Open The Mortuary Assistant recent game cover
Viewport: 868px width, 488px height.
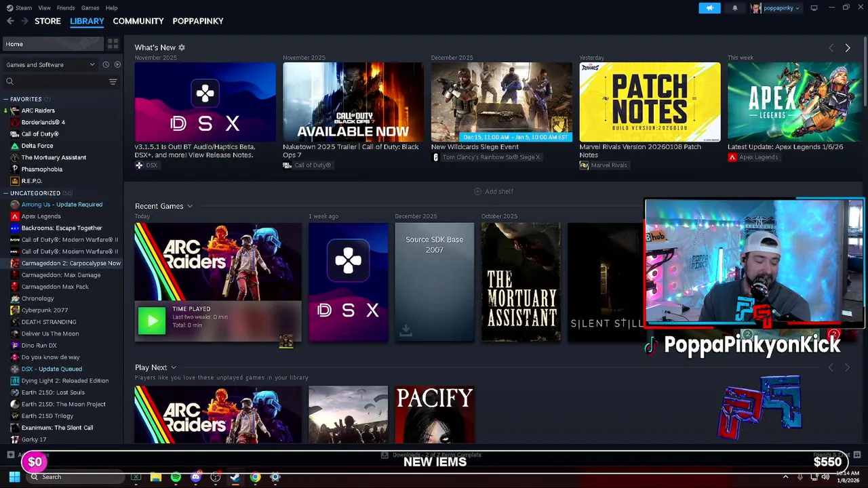[x=521, y=282]
